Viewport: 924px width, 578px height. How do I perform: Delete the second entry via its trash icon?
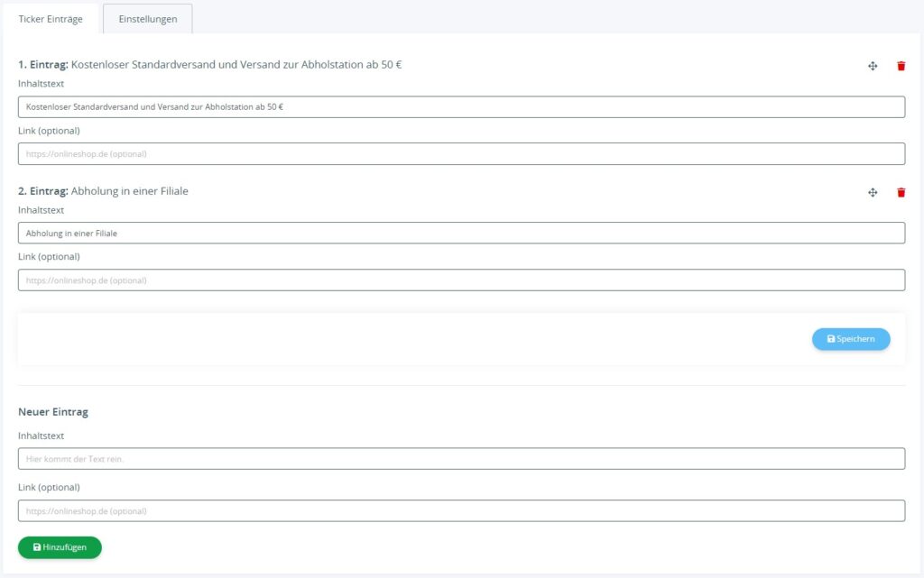click(x=901, y=192)
